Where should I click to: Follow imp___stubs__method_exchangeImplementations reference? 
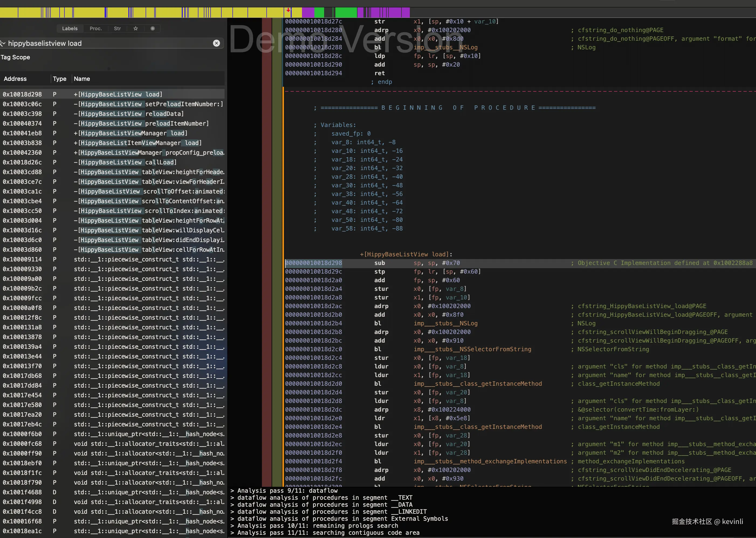(490, 461)
